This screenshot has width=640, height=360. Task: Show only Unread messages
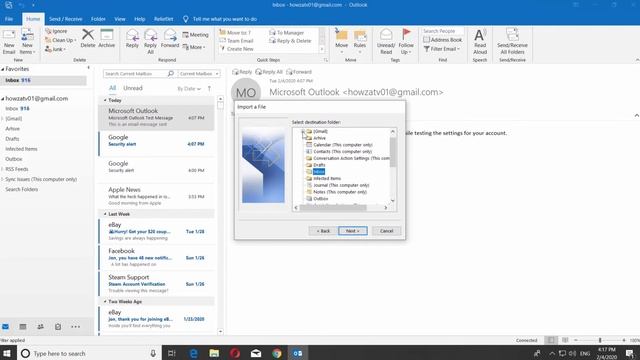point(133,88)
